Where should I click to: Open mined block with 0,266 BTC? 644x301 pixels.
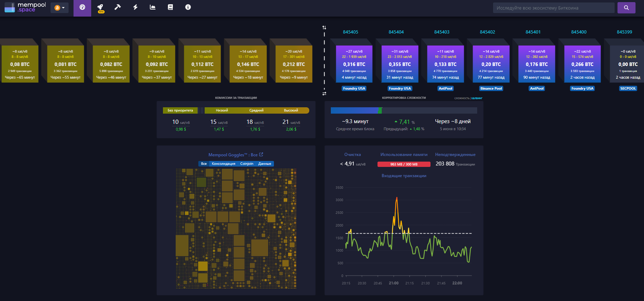582,64
